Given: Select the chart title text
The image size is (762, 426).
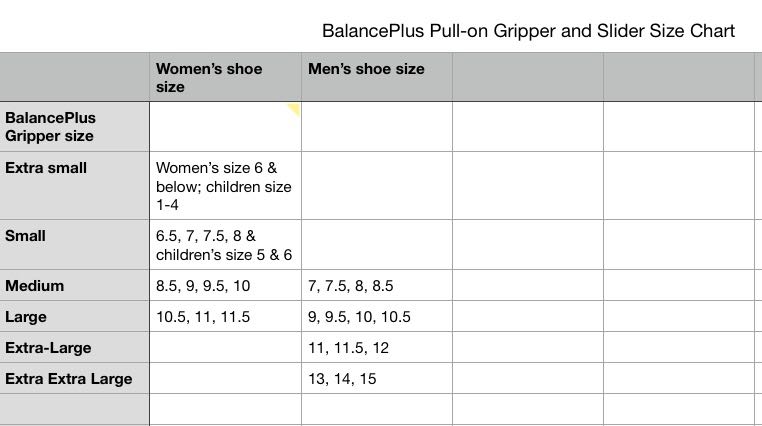Looking at the screenshot, I should pyautogui.click(x=528, y=31).
